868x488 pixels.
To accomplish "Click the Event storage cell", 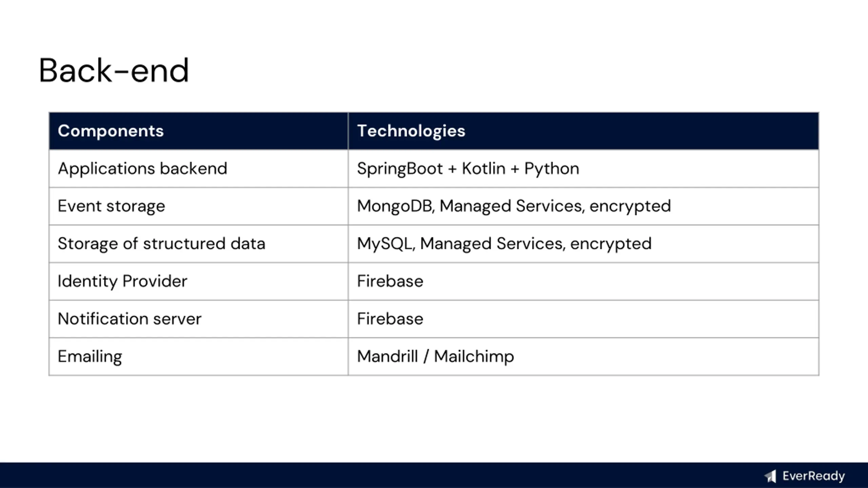I will click(198, 206).
